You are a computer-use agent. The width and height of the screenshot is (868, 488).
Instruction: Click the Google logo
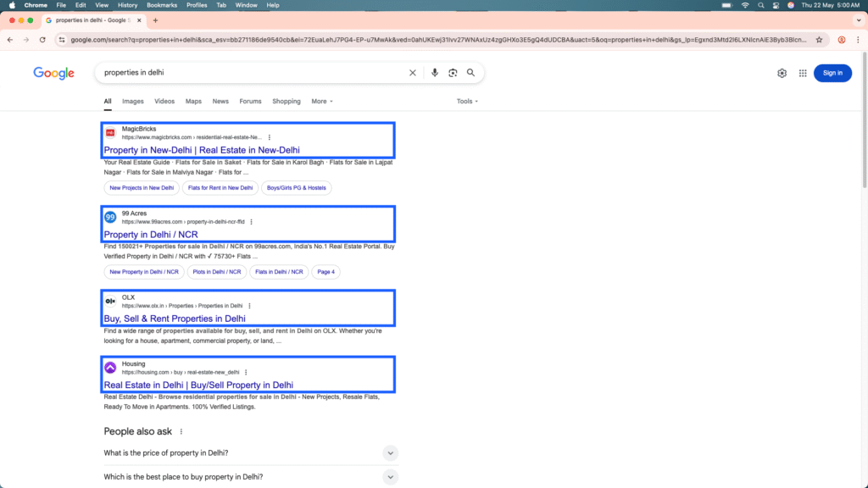pos(53,73)
